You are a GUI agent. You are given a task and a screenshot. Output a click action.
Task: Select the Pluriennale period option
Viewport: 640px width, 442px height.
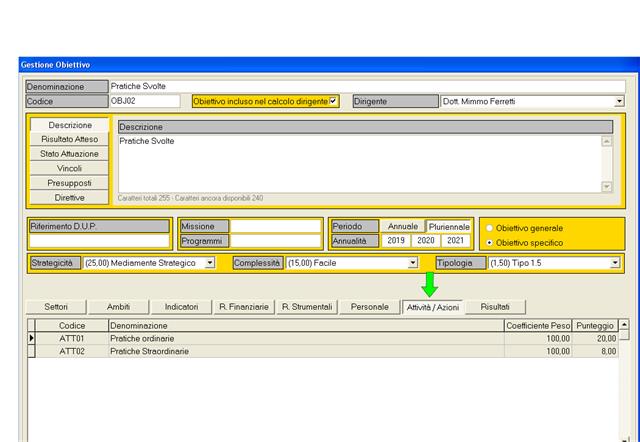pyautogui.click(x=448, y=226)
